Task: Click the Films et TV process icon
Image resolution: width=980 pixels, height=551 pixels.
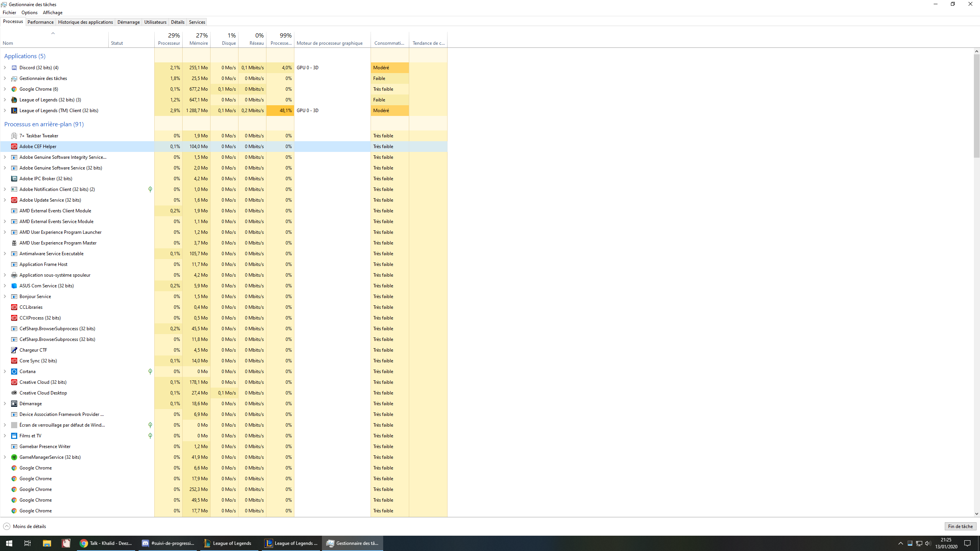Action: pyautogui.click(x=14, y=436)
